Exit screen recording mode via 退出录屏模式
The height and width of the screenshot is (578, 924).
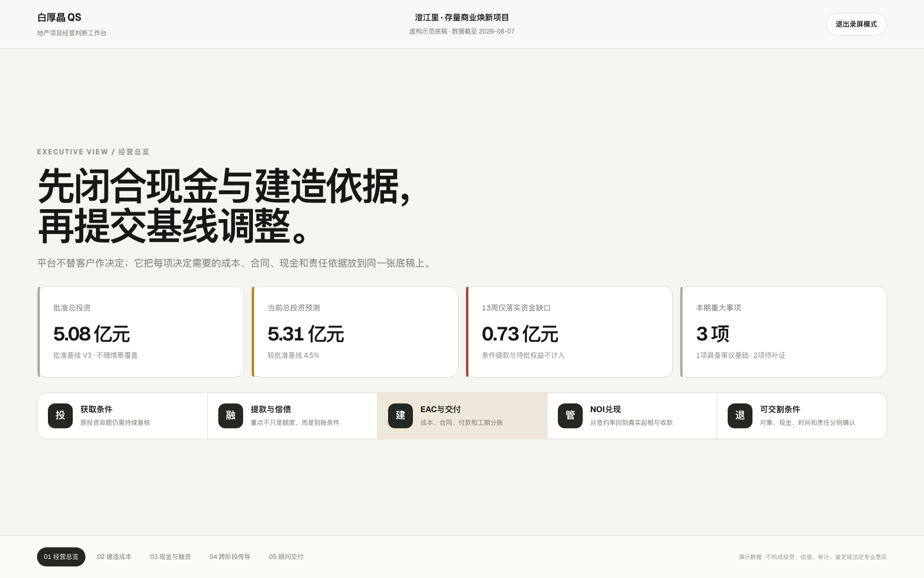[x=856, y=24]
